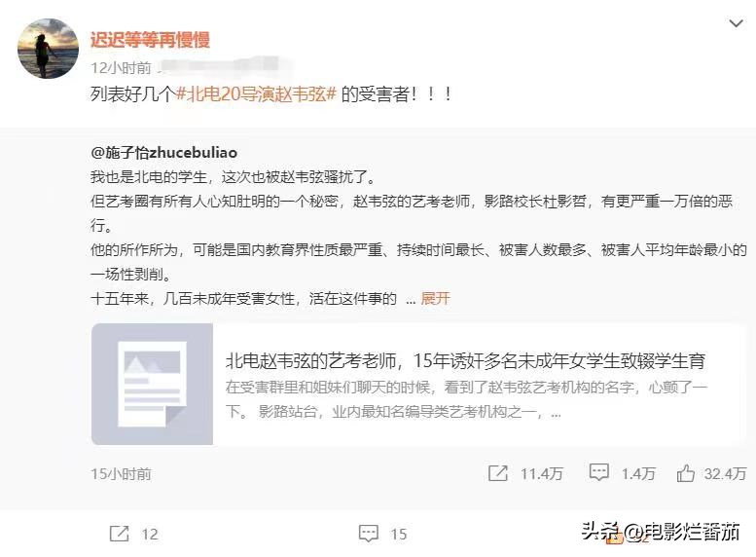The height and width of the screenshot is (557, 756).
Task: Click the 32.4万 like count
Action: (x=725, y=474)
